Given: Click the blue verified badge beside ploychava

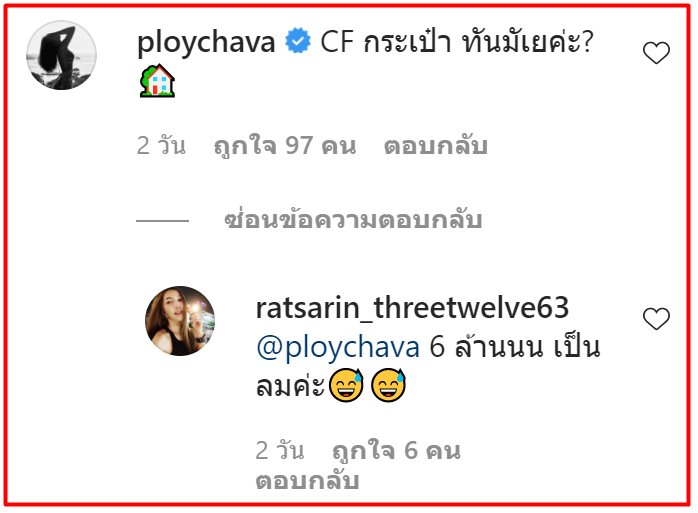Looking at the screenshot, I should click(297, 41).
